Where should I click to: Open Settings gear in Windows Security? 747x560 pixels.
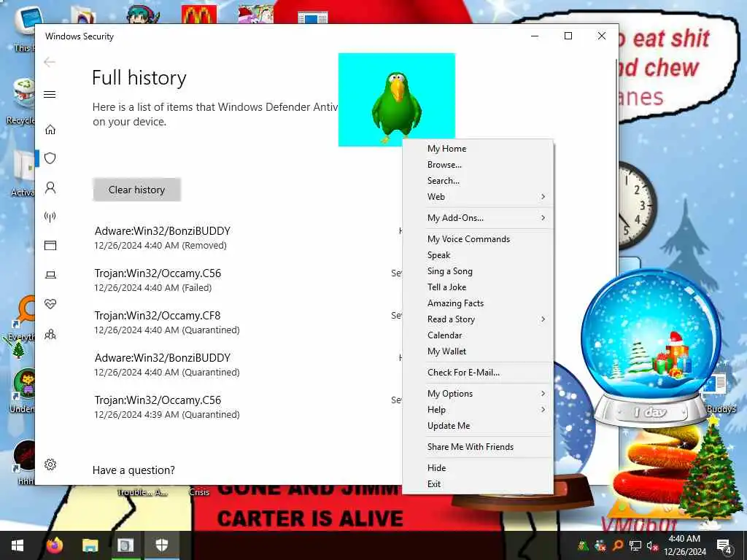(50, 464)
